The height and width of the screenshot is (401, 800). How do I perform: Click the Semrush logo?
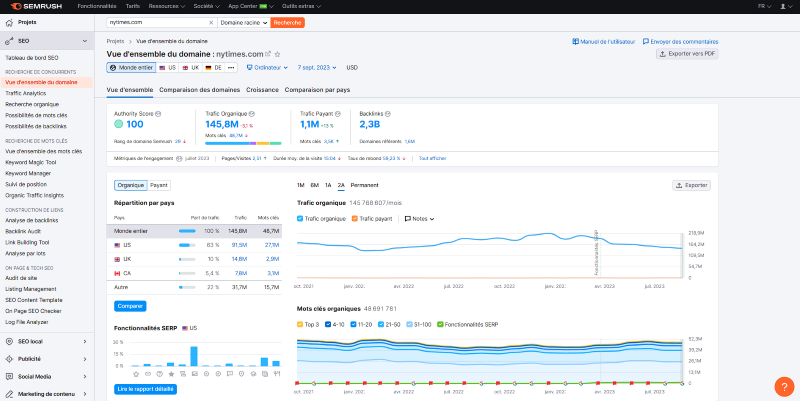[36, 7]
